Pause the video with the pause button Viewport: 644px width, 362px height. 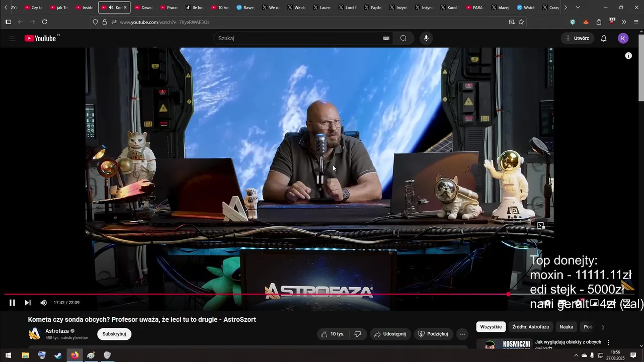click(x=12, y=303)
